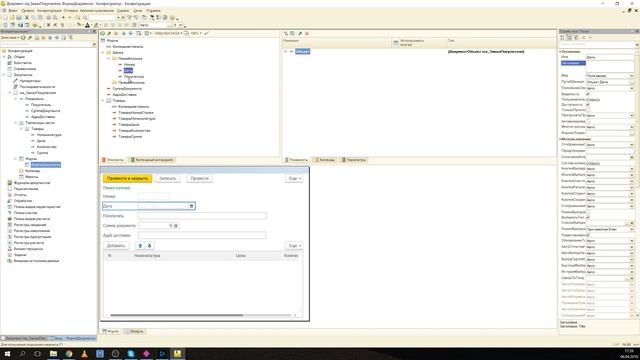Image resolution: width=640 pixels, height=360 pixels.
Task: Toggle the Видимость checkbox in properties
Action: point(588,94)
